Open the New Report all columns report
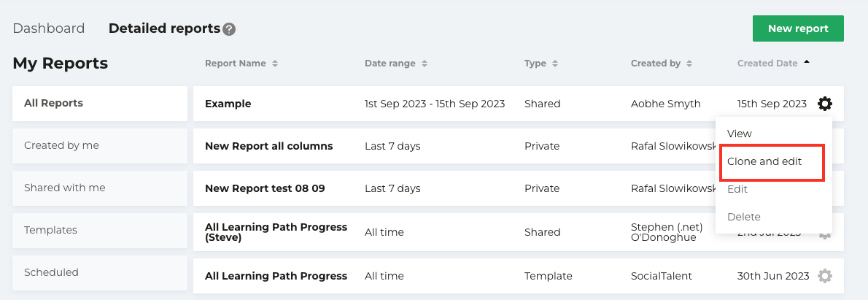 (x=268, y=146)
